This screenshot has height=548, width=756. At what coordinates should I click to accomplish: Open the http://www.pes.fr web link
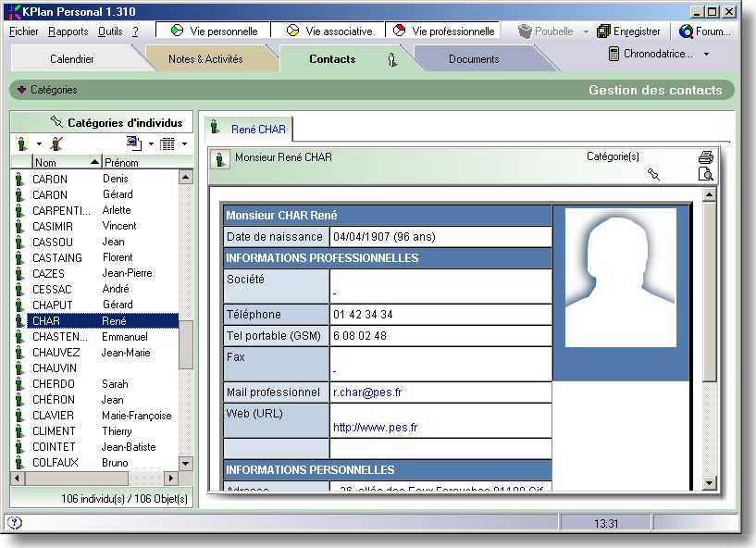tap(375, 428)
